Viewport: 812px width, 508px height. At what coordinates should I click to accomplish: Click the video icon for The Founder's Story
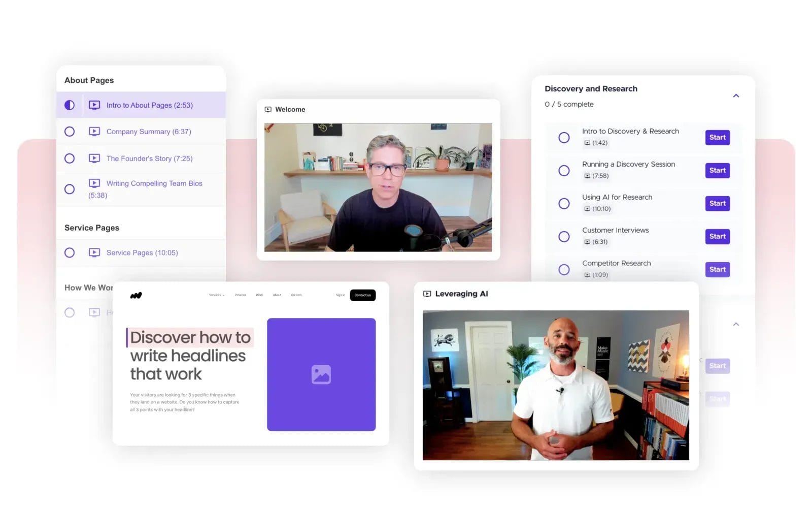coord(94,158)
